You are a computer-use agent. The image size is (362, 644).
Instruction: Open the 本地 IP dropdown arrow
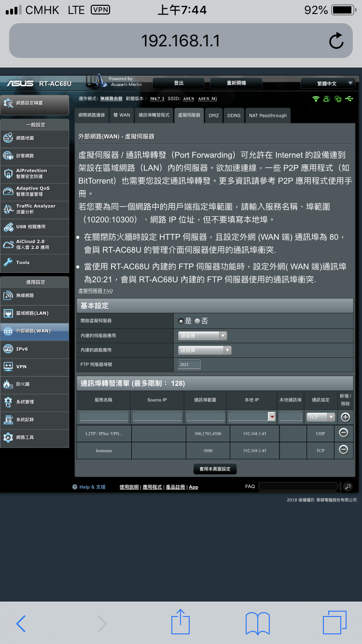click(x=272, y=417)
